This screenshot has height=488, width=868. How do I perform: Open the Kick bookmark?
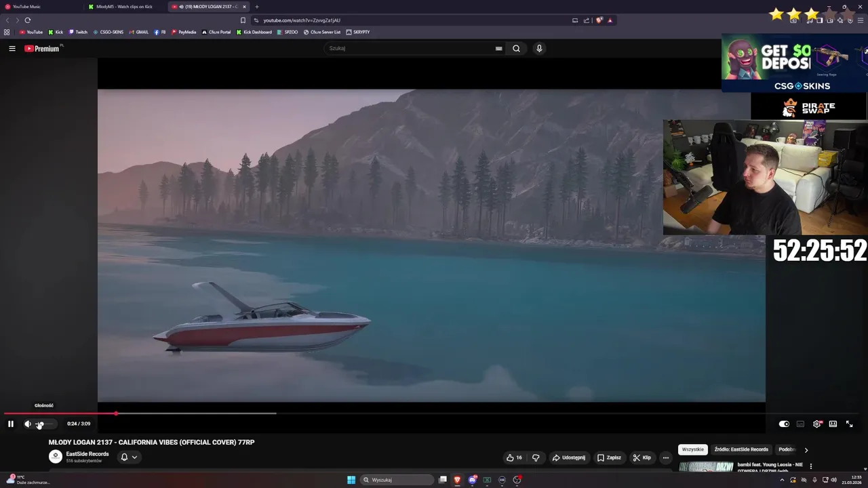click(56, 32)
